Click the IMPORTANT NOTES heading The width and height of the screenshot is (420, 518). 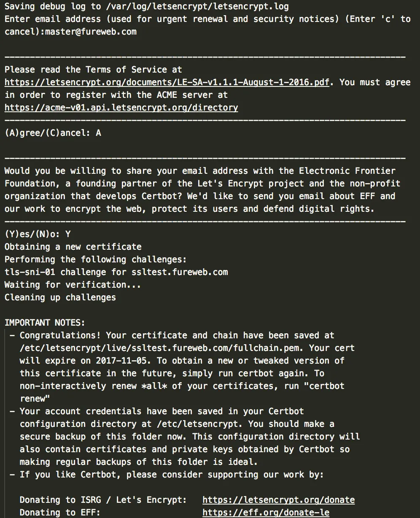(x=45, y=323)
